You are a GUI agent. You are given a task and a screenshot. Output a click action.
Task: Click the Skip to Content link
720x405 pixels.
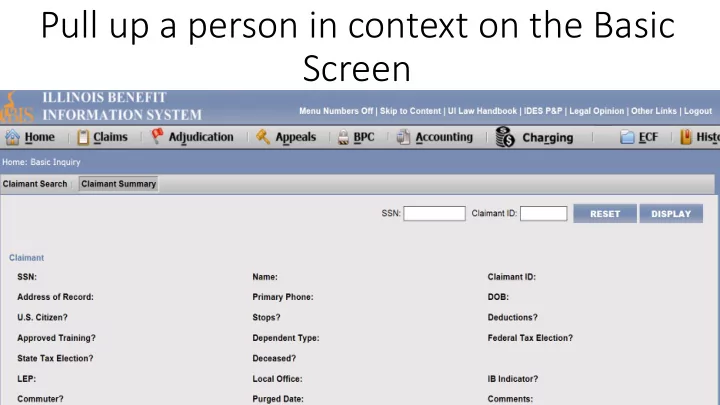pos(410,111)
